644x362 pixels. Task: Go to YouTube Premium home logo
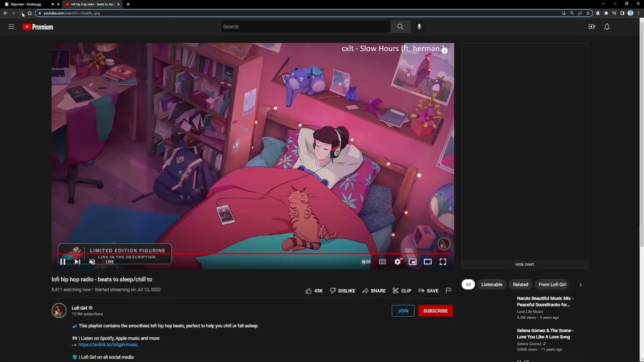(x=38, y=27)
